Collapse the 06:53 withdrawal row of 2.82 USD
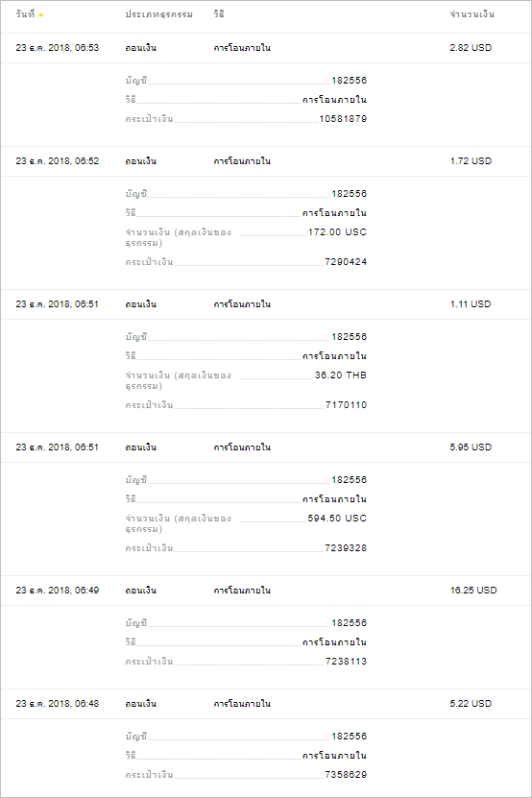Image resolution: width=532 pixels, height=798 pixels. (266, 48)
